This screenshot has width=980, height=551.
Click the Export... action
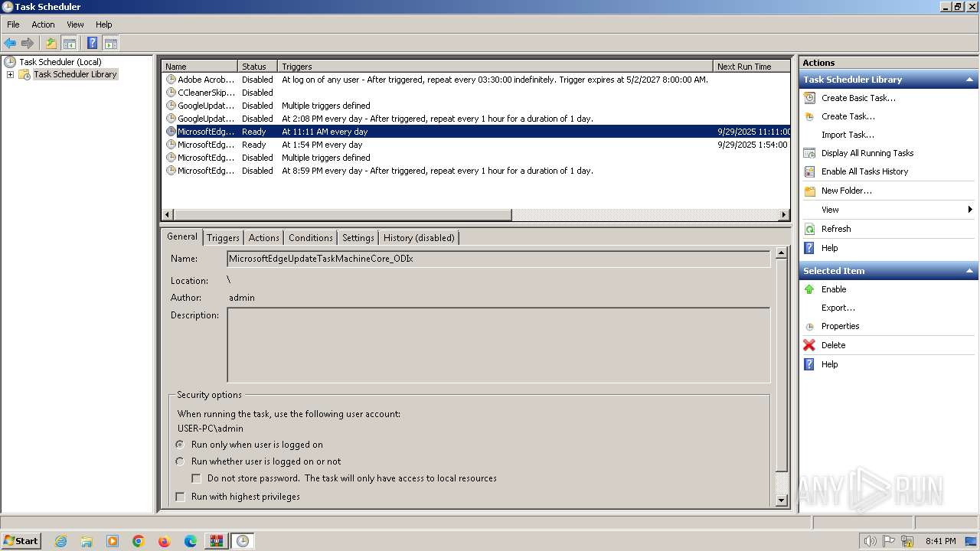[838, 308]
